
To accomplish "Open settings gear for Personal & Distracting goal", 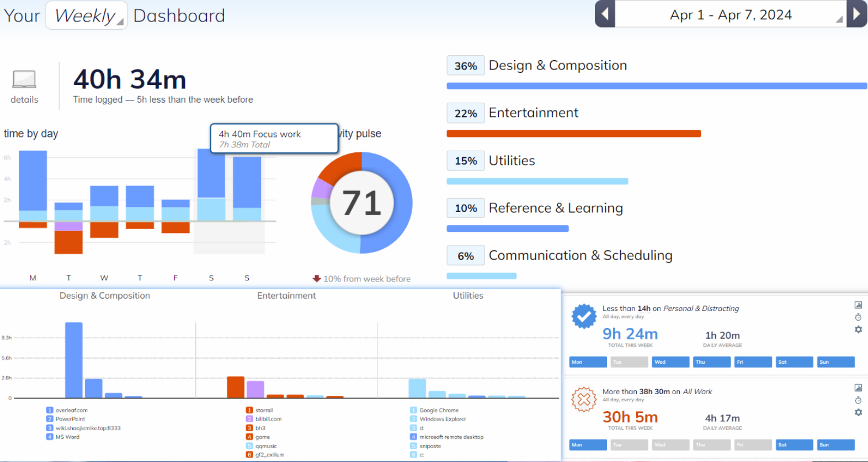I will pos(858,330).
